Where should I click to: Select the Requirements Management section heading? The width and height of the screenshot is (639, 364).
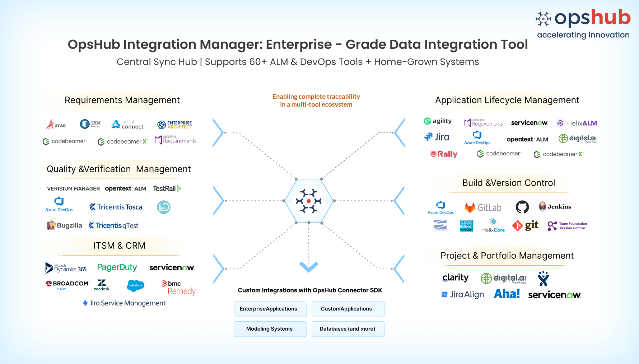(122, 100)
